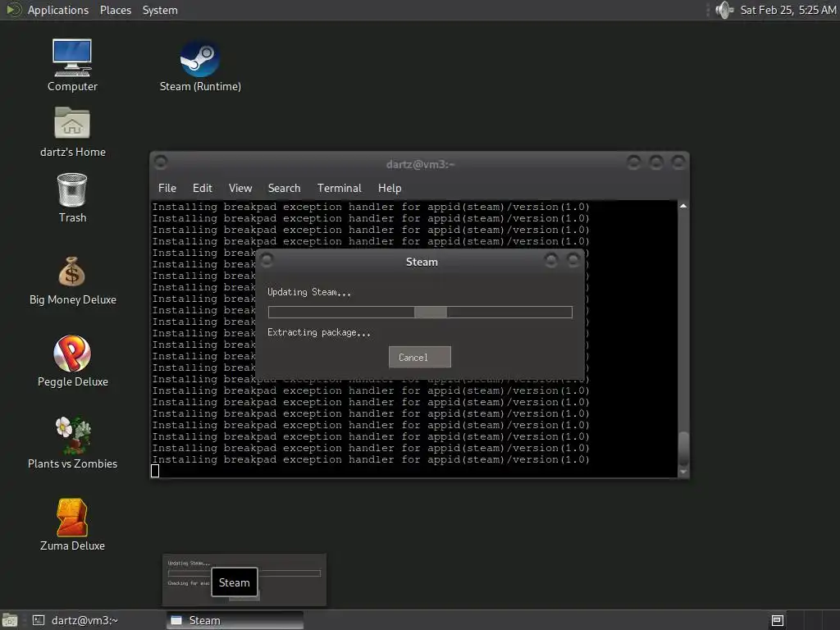
Task: Open the terminal File menu
Action: point(167,188)
